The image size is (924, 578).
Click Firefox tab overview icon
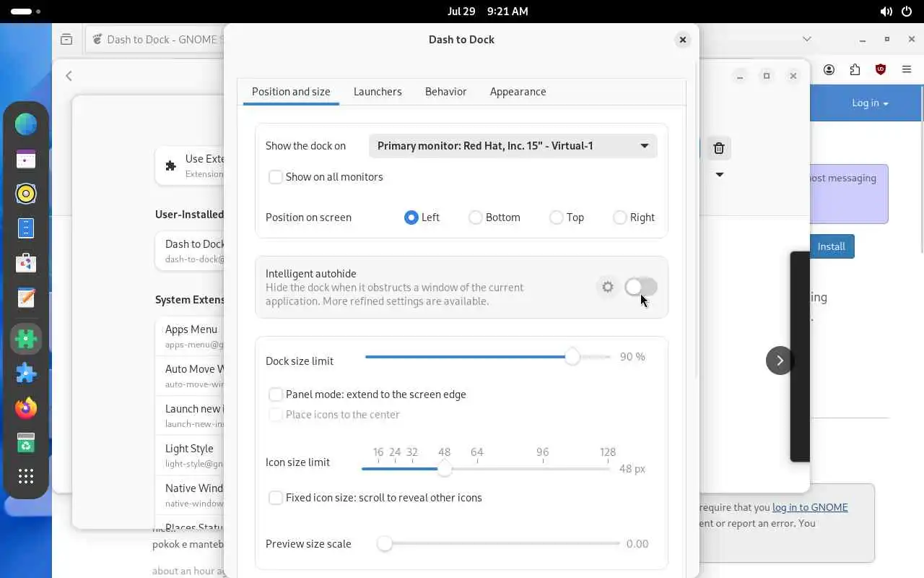pos(66,40)
